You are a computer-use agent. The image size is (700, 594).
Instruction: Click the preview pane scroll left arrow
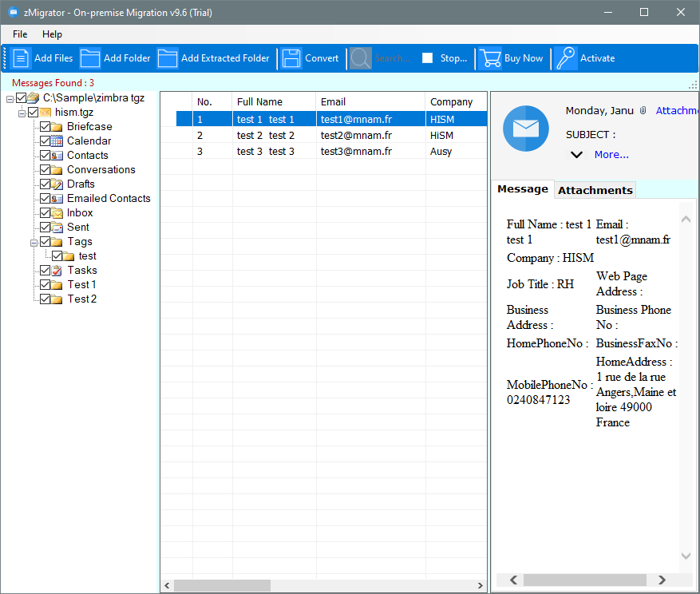513,580
